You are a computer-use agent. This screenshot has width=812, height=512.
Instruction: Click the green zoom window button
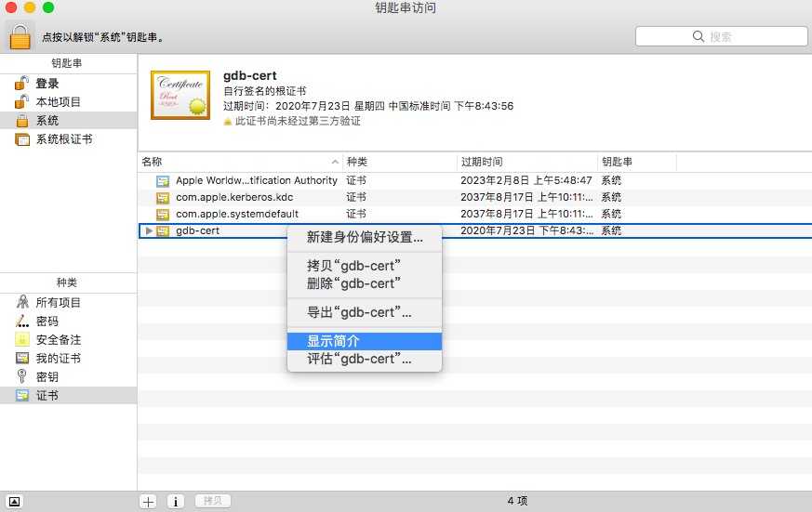(x=48, y=7)
